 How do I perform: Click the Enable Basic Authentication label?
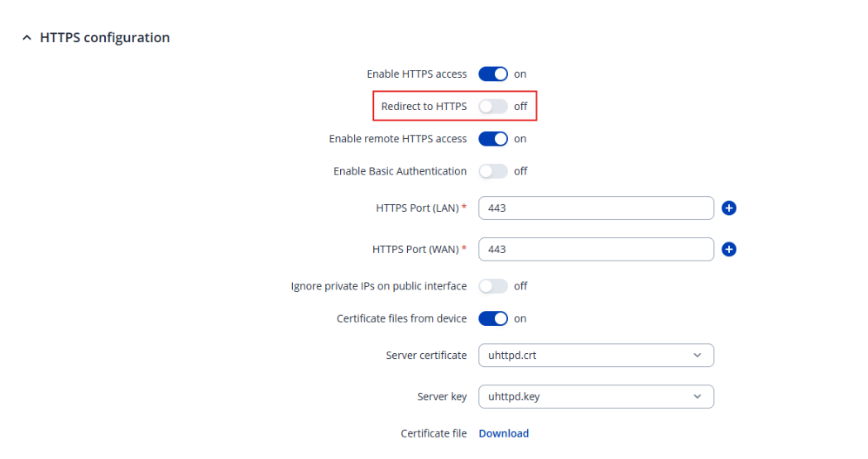tap(400, 171)
